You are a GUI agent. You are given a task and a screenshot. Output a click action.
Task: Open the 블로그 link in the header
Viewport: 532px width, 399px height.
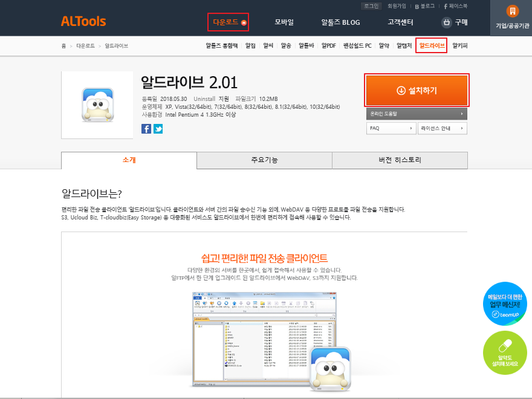point(424,6)
